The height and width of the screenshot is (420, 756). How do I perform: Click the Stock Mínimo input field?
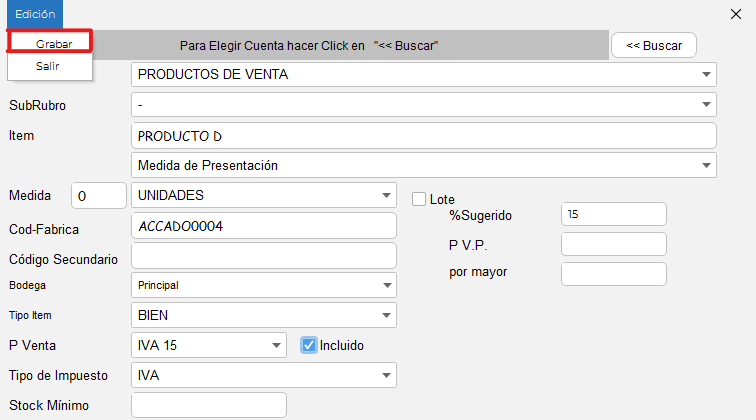pyautogui.click(x=209, y=405)
